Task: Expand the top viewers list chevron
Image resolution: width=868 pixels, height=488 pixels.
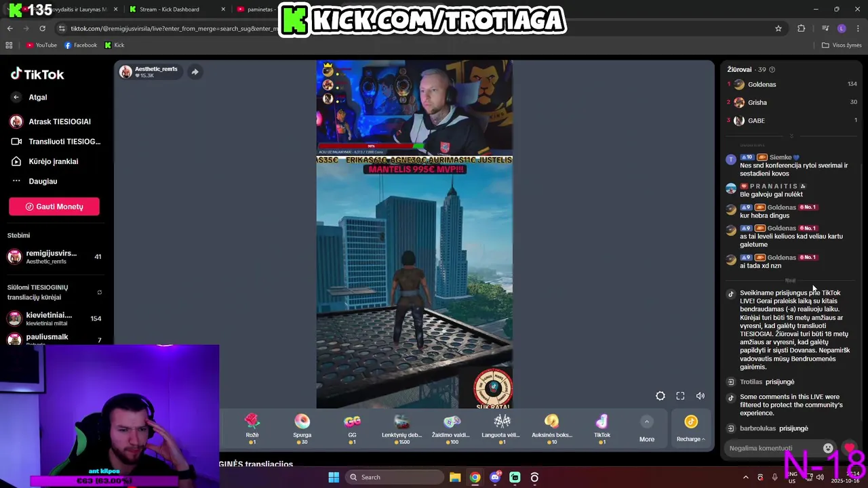Action: coord(791,136)
